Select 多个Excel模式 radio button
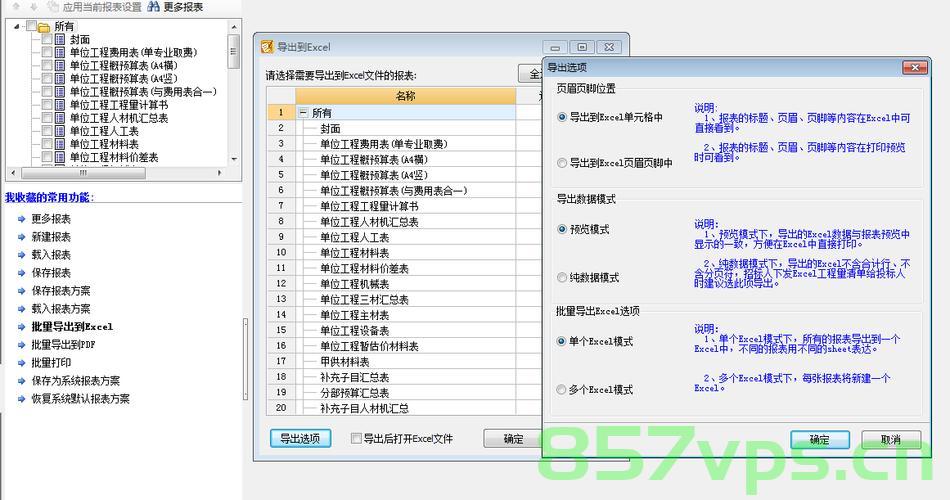 [x=561, y=390]
